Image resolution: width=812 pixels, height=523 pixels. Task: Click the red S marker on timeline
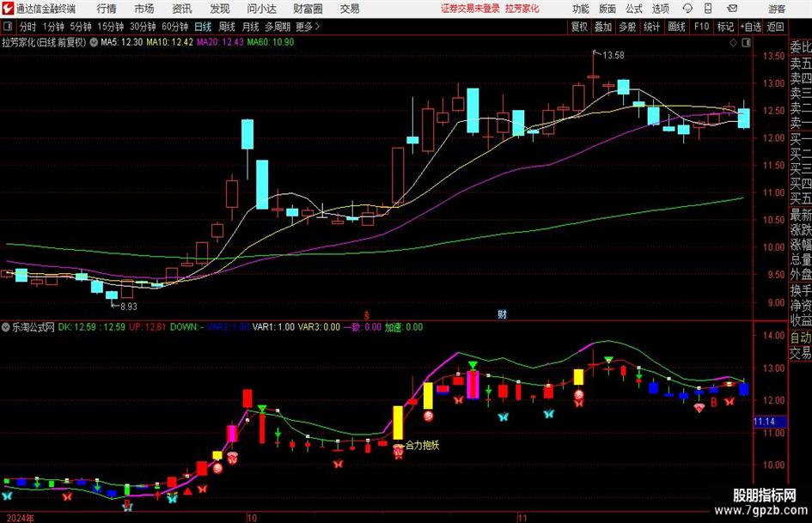tap(367, 315)
